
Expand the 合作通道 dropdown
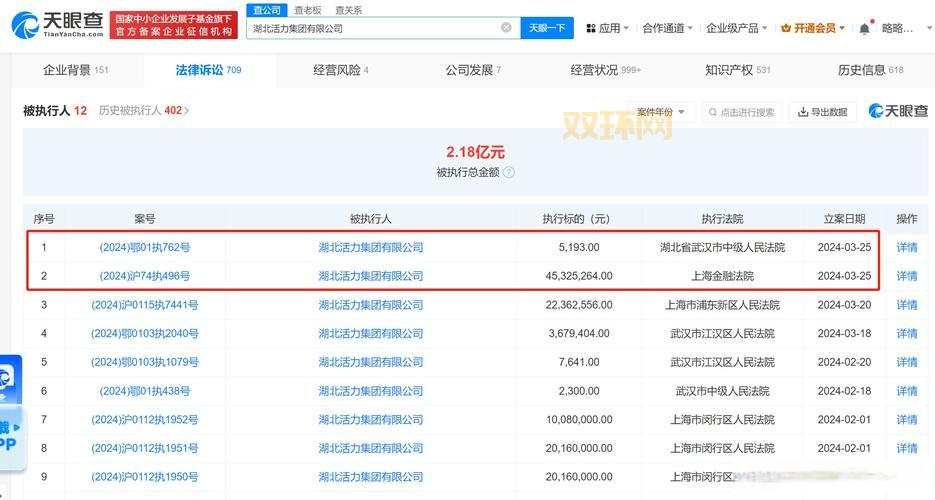click(x=667, y=28)
